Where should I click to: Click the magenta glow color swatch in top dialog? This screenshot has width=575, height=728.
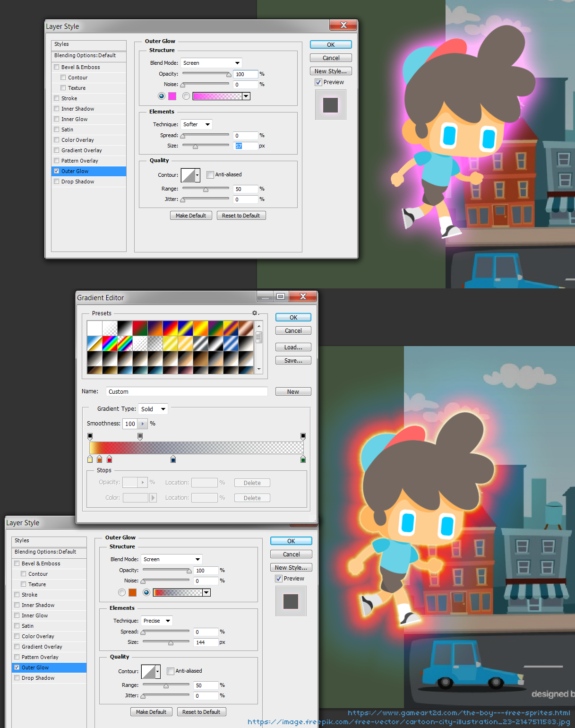tap(172, 96)
